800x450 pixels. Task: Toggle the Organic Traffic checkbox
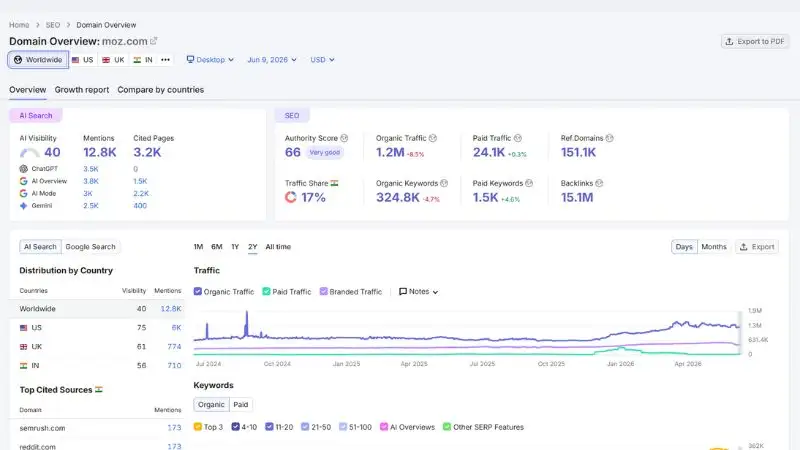coord(197,291)
